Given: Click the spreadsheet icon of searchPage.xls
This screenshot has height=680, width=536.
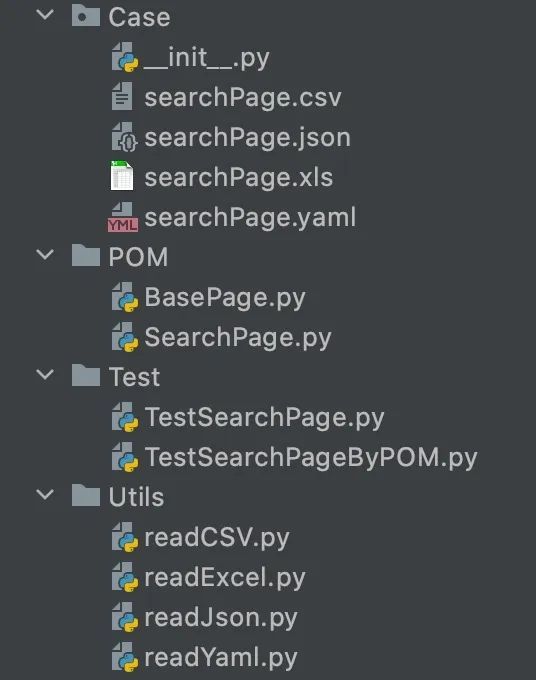Looking at the screenshot, I should (122, 176).
